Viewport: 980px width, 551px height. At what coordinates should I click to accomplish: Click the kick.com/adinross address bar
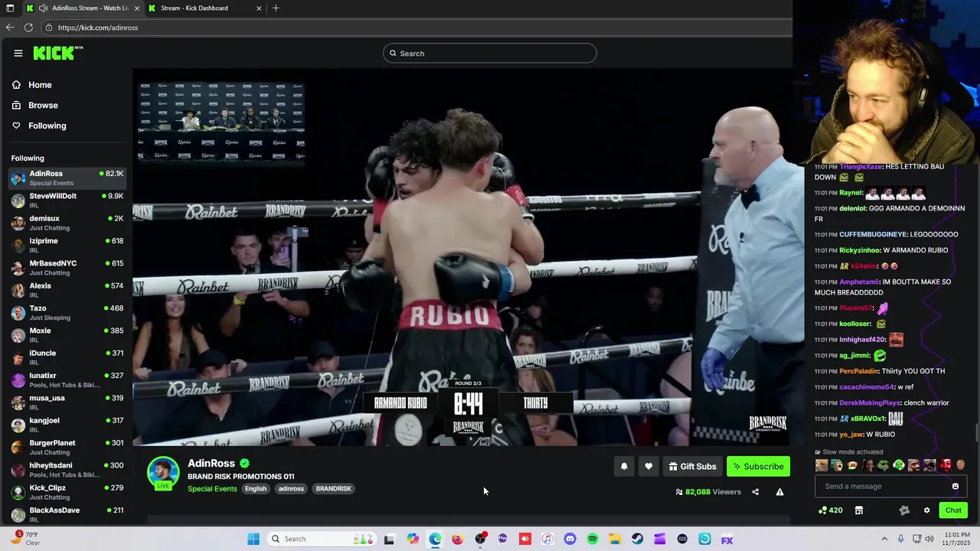click(417, 28)
